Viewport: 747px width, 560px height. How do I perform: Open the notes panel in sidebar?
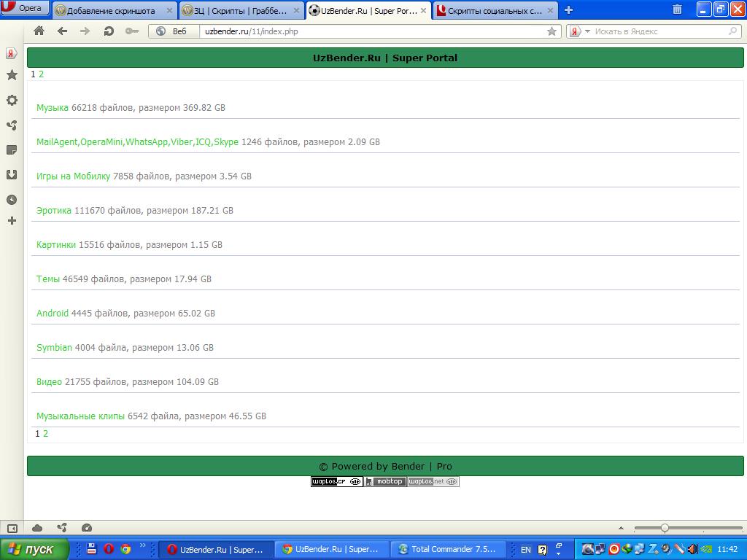12,150
